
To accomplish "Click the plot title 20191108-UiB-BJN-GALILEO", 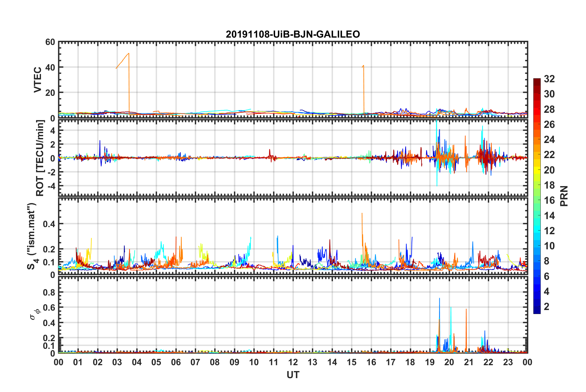I will (x=293, y=34).
